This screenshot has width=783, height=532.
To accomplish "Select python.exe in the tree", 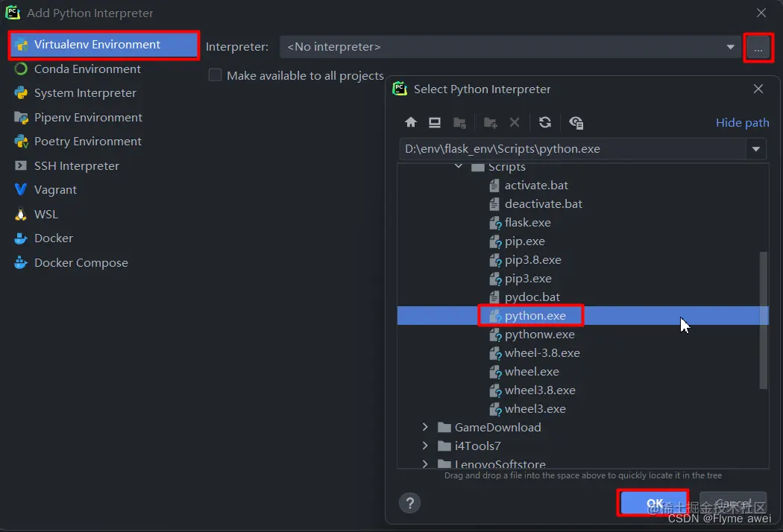I will coord(535,316).
